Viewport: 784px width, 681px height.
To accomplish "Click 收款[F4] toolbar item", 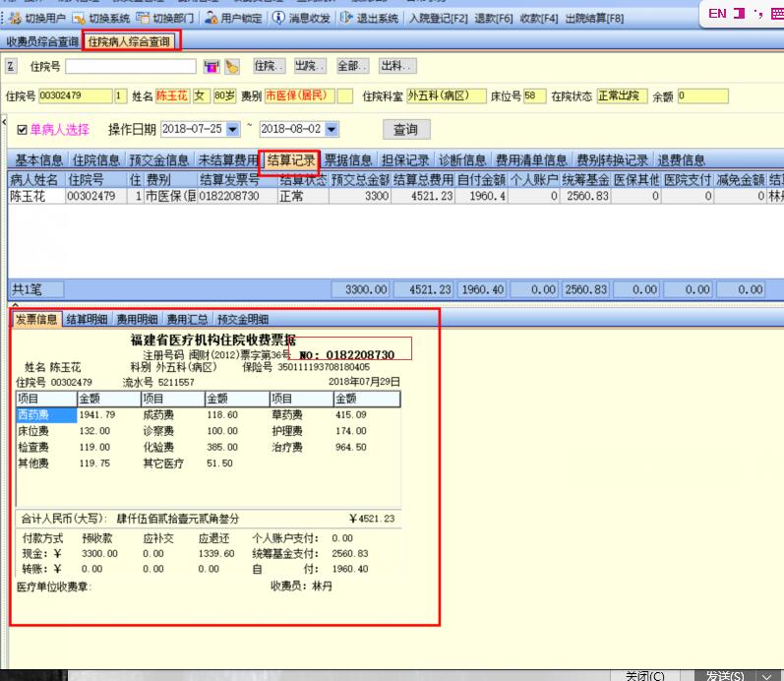I will pyautogui.click(x=539, y=18).
